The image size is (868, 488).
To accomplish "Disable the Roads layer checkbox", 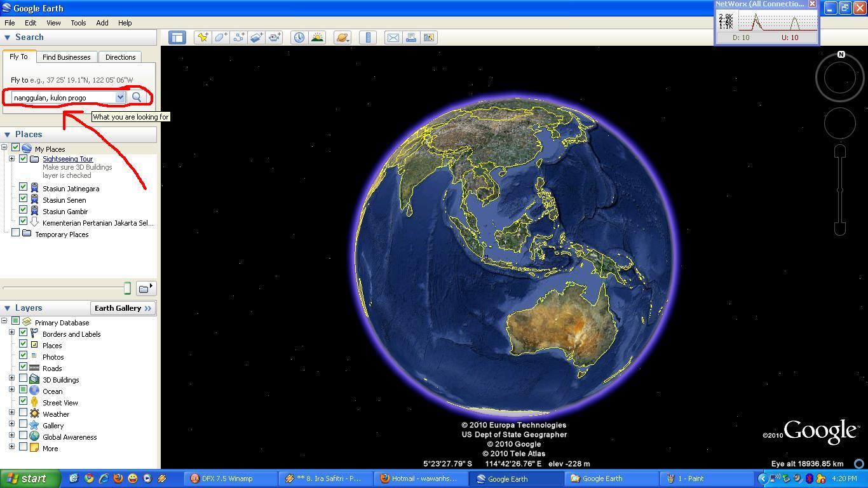I will (x=24, y=367).
